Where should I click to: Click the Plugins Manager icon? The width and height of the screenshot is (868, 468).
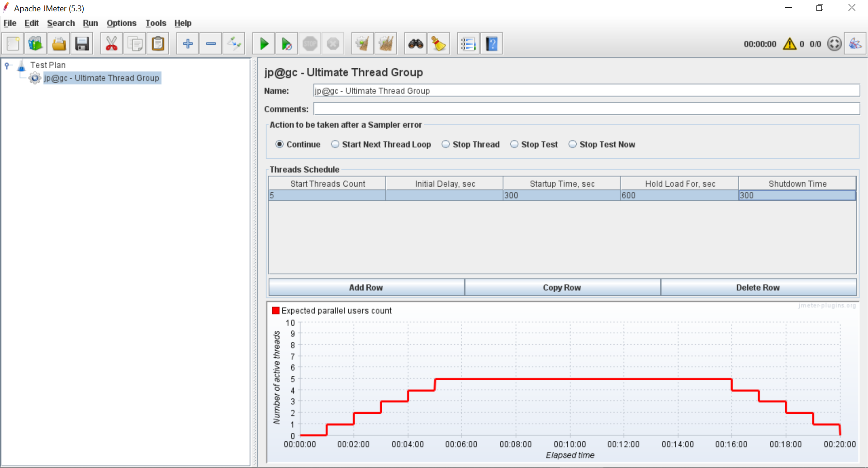855,44
